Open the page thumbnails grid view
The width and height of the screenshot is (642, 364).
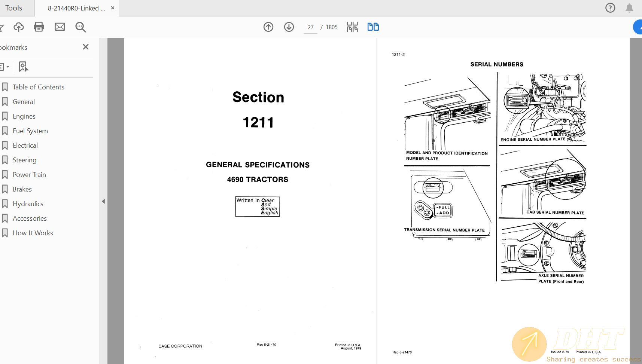pyautogui.click(x=352, y=27)
